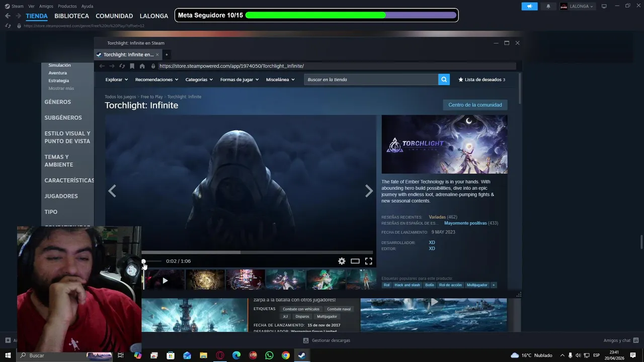This screenshot has height=362, width=644.
Task: Reload the Torchlight store page
Action: (x=122, y=66)
